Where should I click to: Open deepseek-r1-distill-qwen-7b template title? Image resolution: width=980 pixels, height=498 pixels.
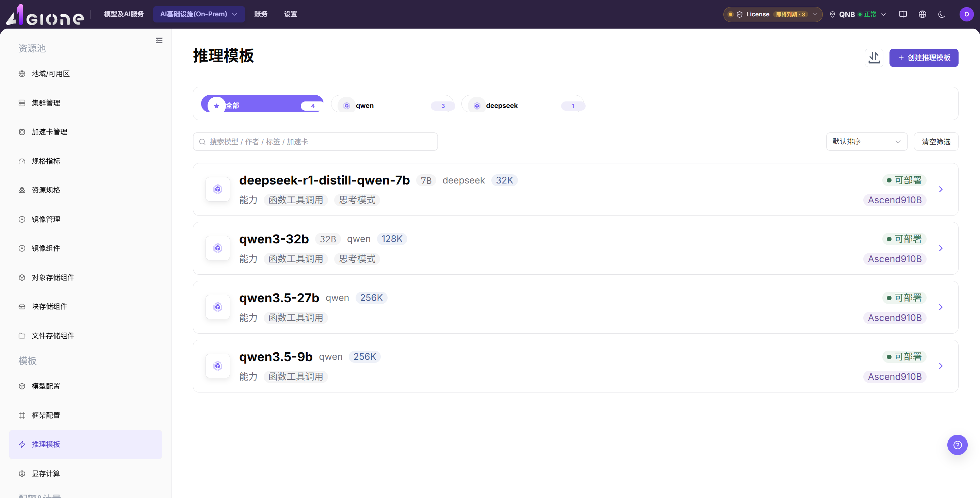coord(325,180)
